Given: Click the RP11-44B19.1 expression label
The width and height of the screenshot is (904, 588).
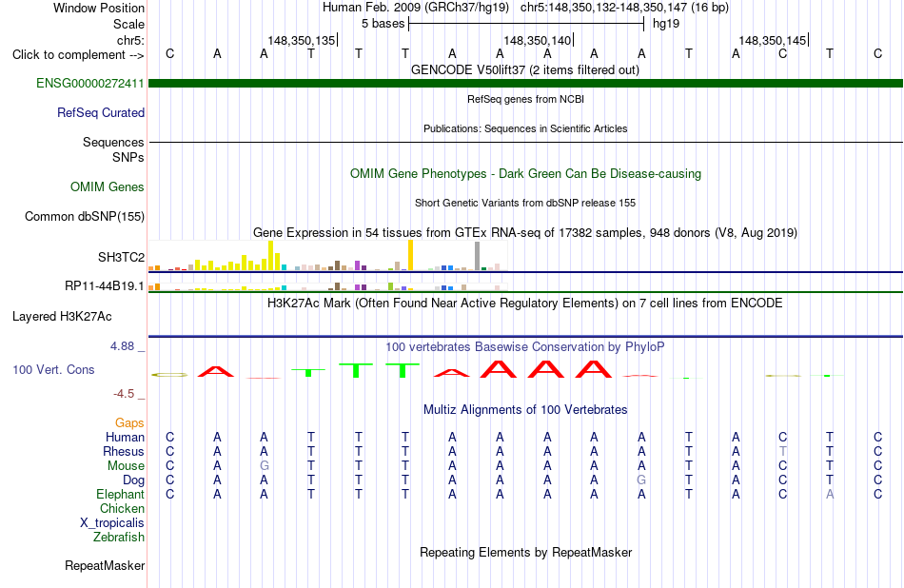Looking at the screenshot, I should 105,286.
